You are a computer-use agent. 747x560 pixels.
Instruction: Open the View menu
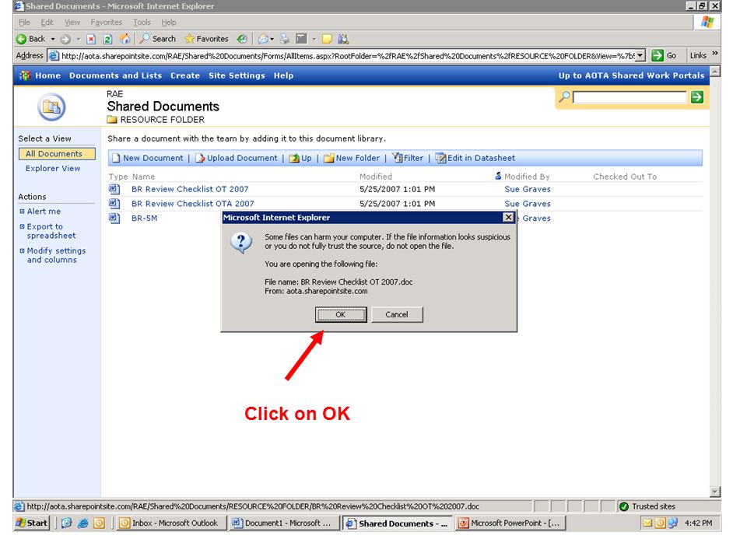point(72,23)
